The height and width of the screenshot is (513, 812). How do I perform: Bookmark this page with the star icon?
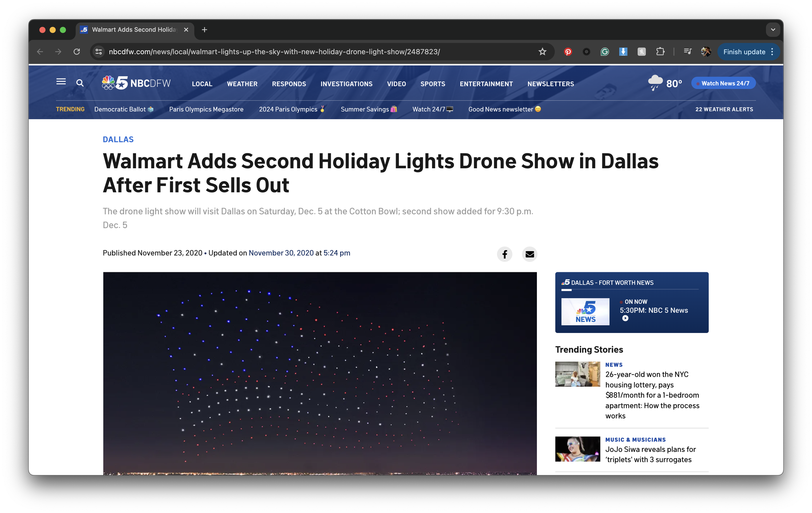coord(542,52)
